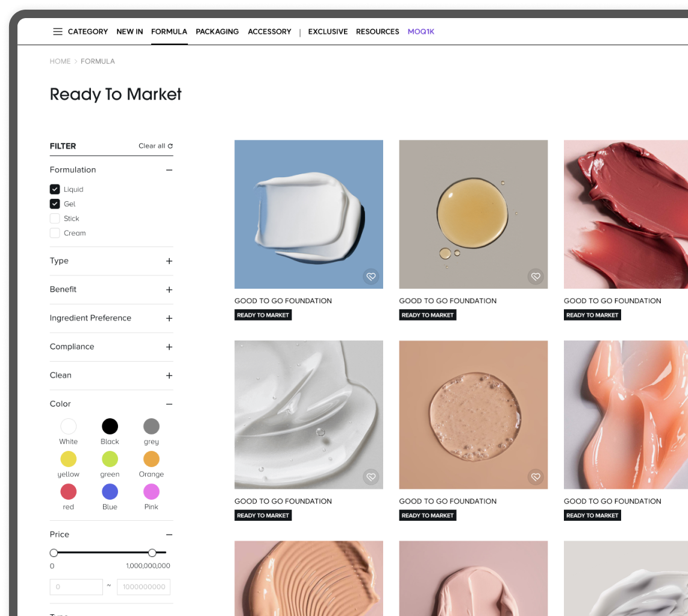Check the Cream formulation checkbox
Viewport: 688px width, 616px height.
55,233
